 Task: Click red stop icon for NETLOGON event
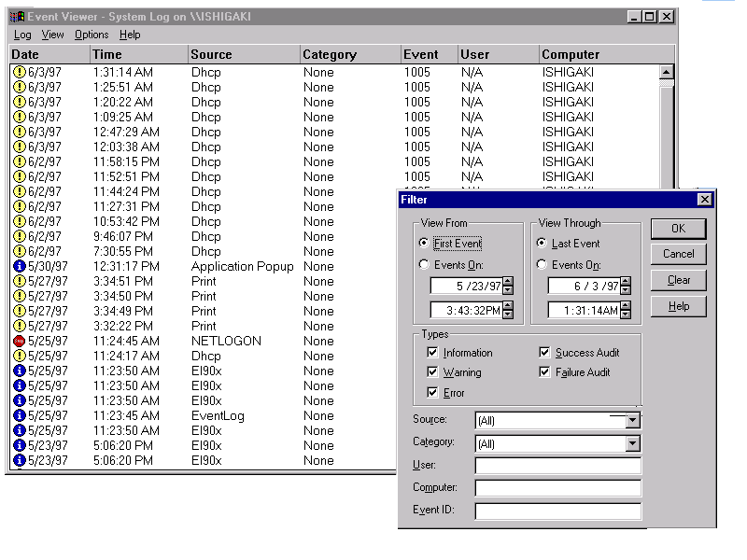[x=19, y=341]
